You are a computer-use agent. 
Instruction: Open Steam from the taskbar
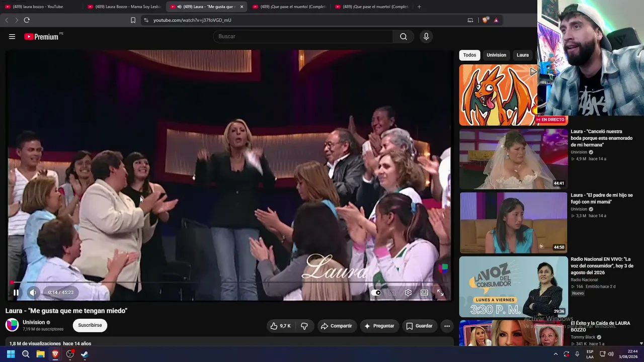pyautogui.click(x=85, y=354)
